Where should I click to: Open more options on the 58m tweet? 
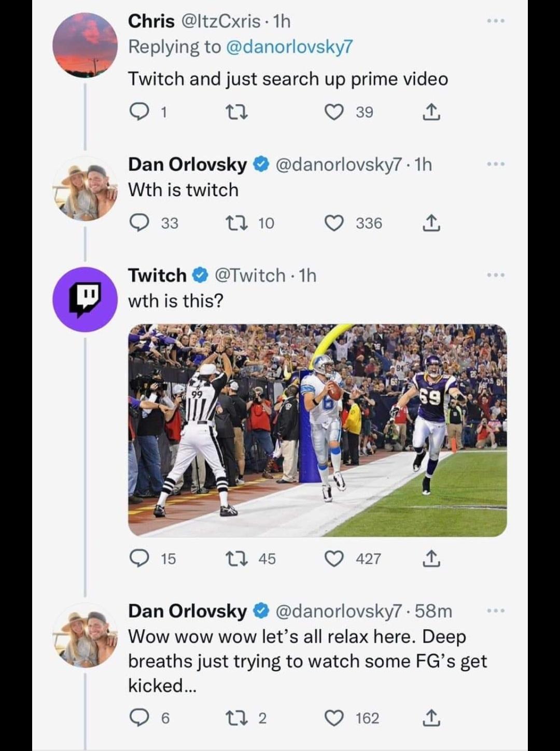[x=496, y=611]
